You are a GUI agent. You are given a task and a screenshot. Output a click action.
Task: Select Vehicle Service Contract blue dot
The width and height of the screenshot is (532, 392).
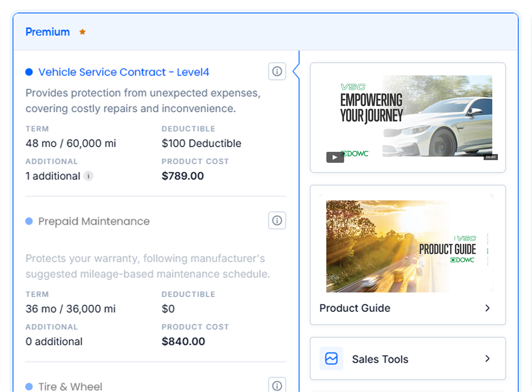click(29, 72)
